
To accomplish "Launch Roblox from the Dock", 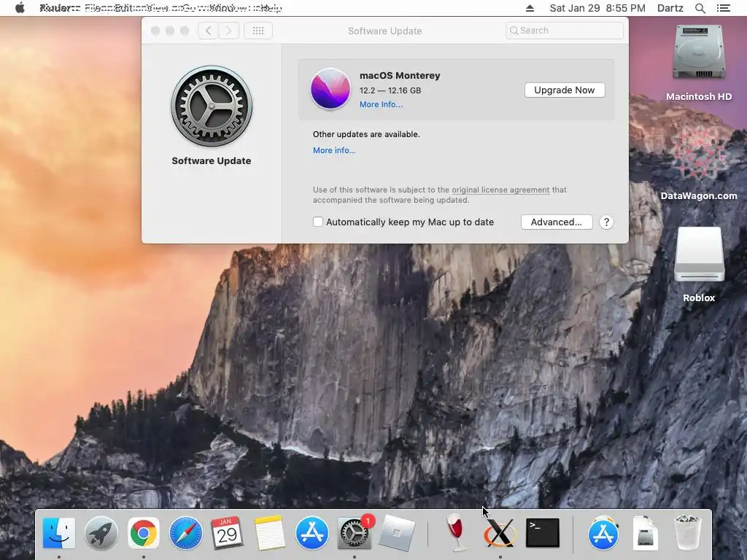I will point(396,533).
